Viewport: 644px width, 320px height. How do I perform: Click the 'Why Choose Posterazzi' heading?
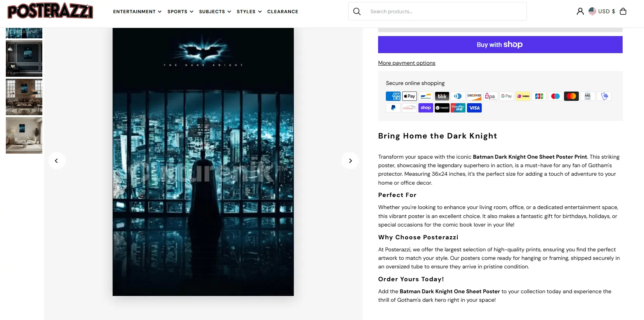click(418, 237)
